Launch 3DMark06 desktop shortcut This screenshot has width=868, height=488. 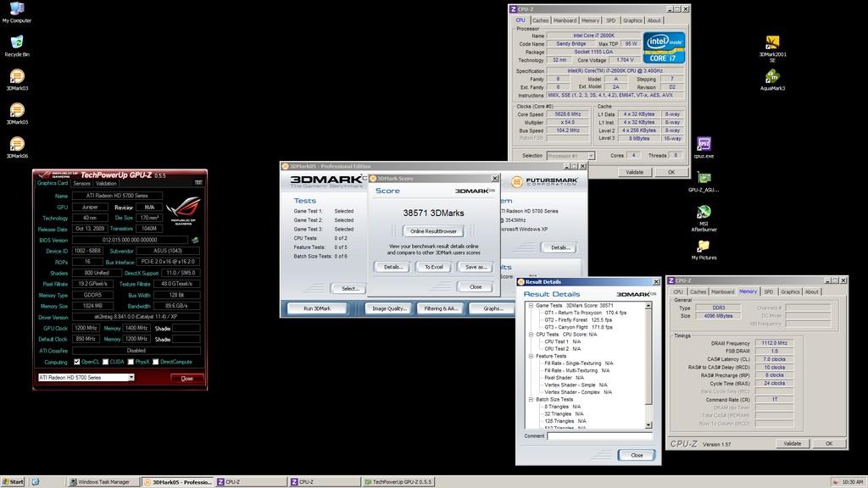(17, 147)
